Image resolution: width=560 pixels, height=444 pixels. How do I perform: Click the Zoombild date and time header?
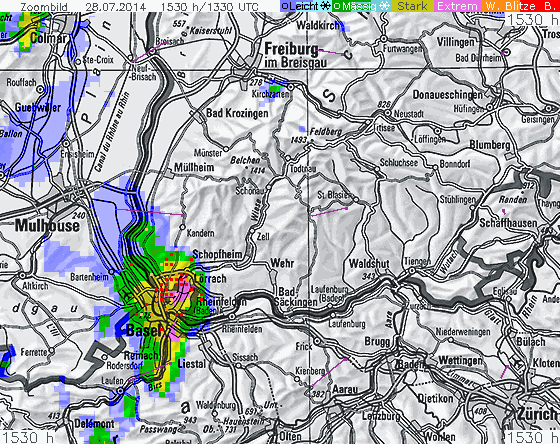[x=139, y=6]
